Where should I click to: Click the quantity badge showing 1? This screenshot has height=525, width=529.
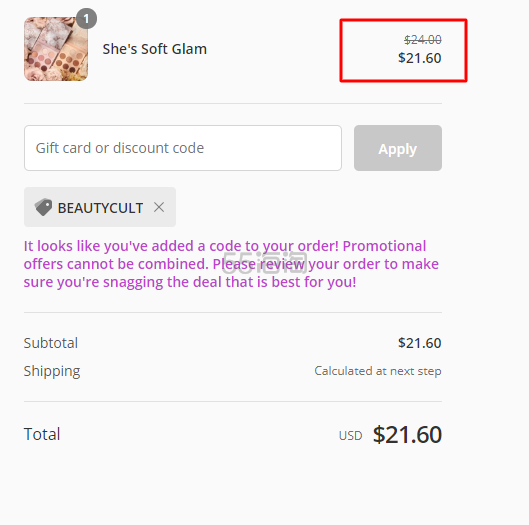coord(86,19)
